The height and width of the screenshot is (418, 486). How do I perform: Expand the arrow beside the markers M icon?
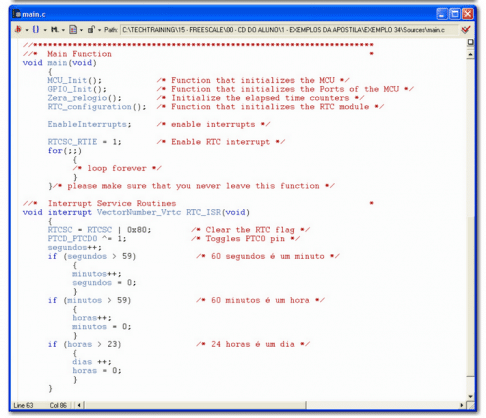point(63,30)
